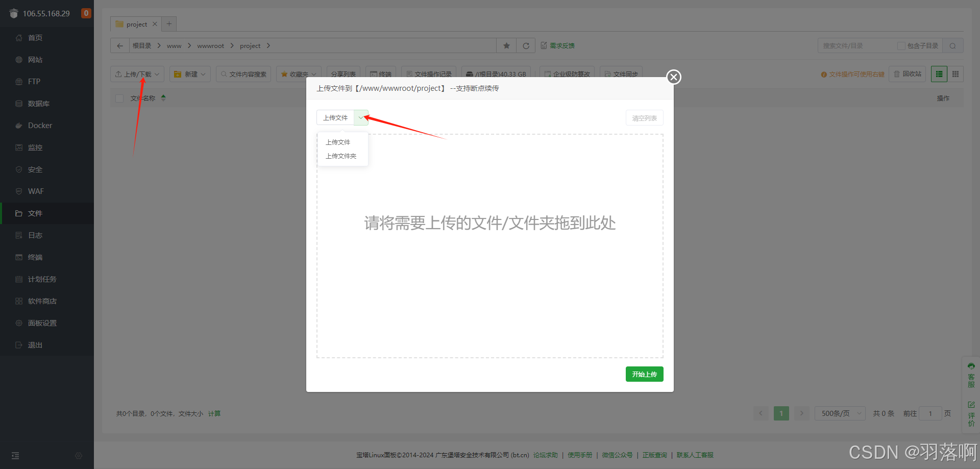Screen dimensions: 980x469
Task: Open the 回收站 recycle bin
Action: pos(907,74)
